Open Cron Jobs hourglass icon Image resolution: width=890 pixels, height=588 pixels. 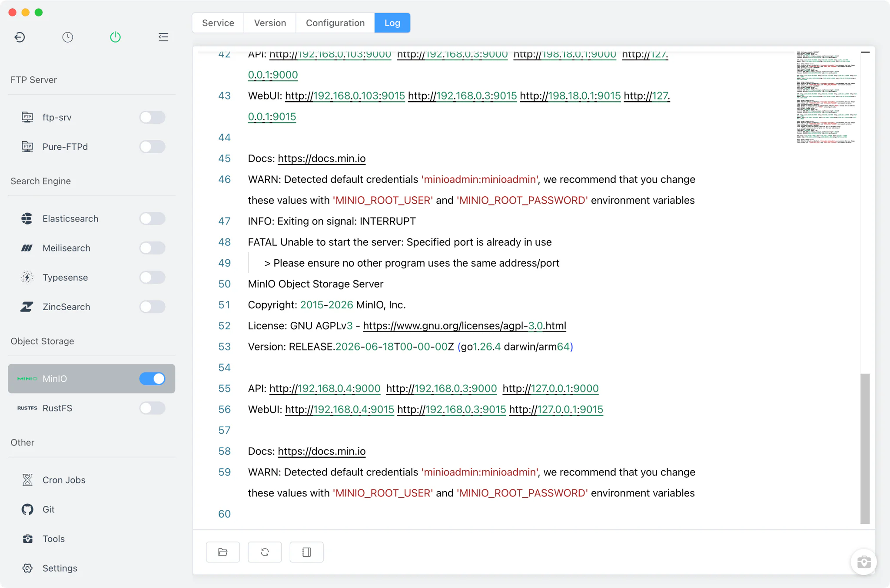27,480
